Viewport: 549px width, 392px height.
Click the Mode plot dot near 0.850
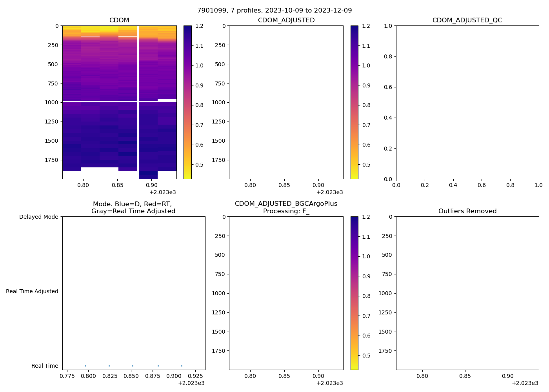pyautogui.click(x=133, y=366)
